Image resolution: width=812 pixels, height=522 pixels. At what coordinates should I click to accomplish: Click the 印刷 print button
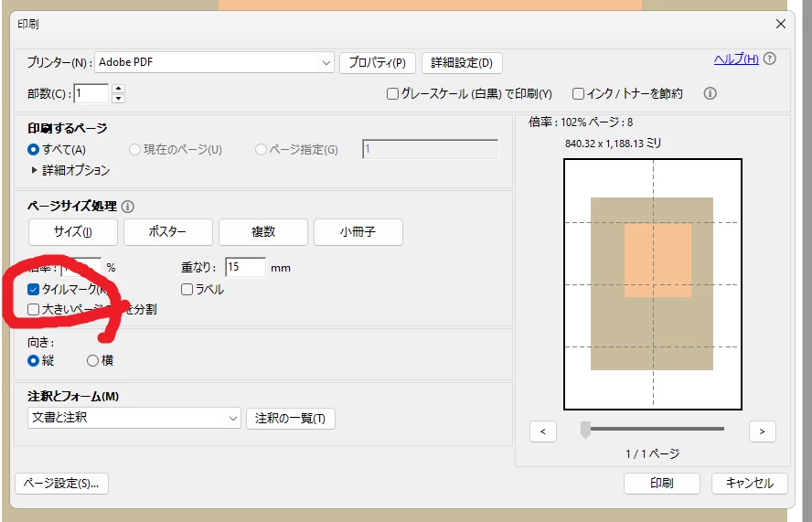tap(662, 484)
